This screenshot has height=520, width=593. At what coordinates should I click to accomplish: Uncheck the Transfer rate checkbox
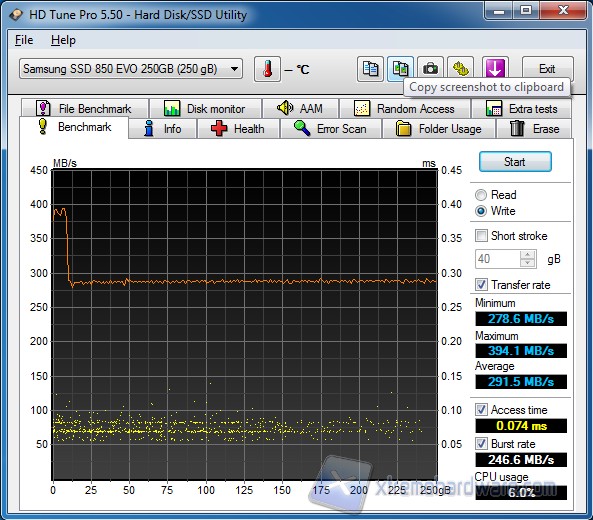click(x=481, y=284)
